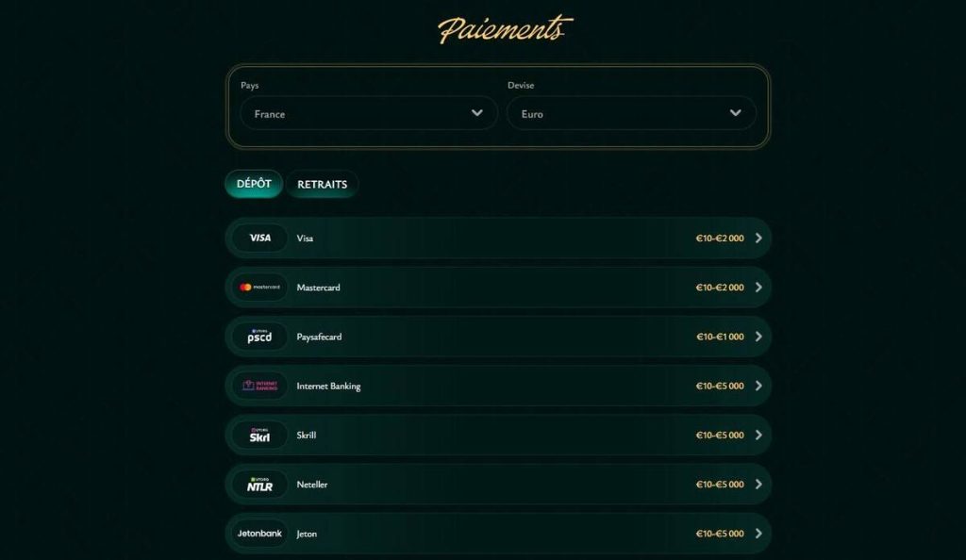
Task: Expand the Paysafecard row chevron
Action: point(758,337)
